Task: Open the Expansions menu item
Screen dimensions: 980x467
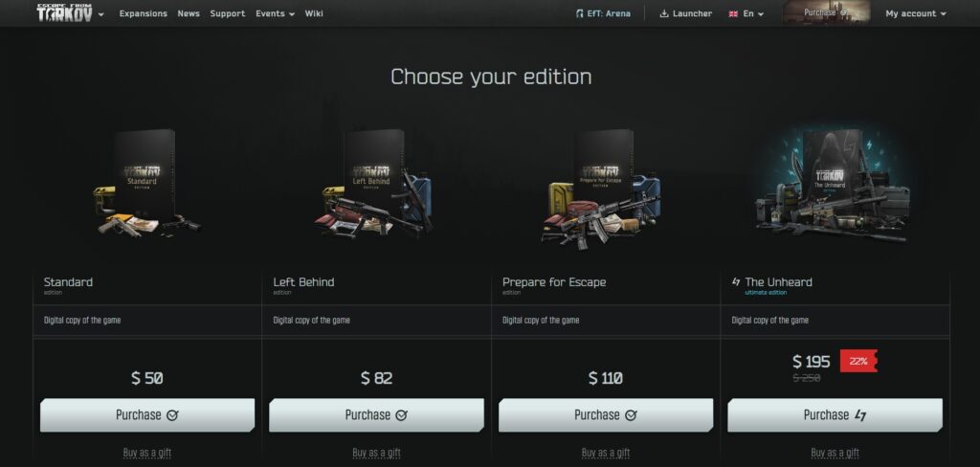Action: [144, 13]
